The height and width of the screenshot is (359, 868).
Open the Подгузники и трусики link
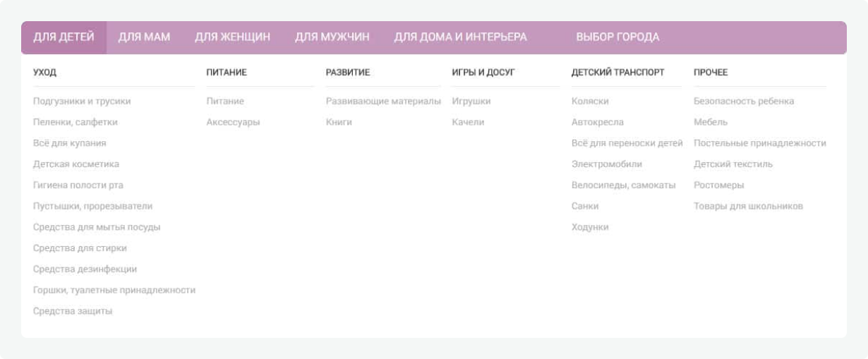(82, 102)
